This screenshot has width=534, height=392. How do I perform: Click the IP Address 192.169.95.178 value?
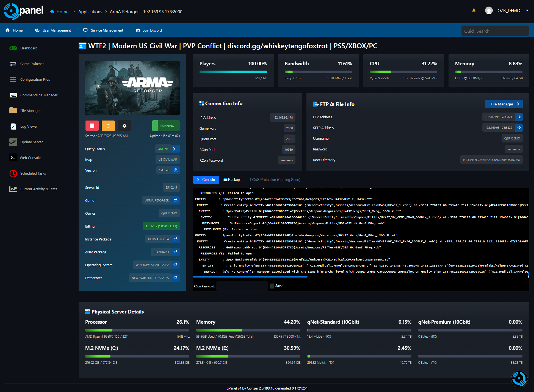coord(283,117)
